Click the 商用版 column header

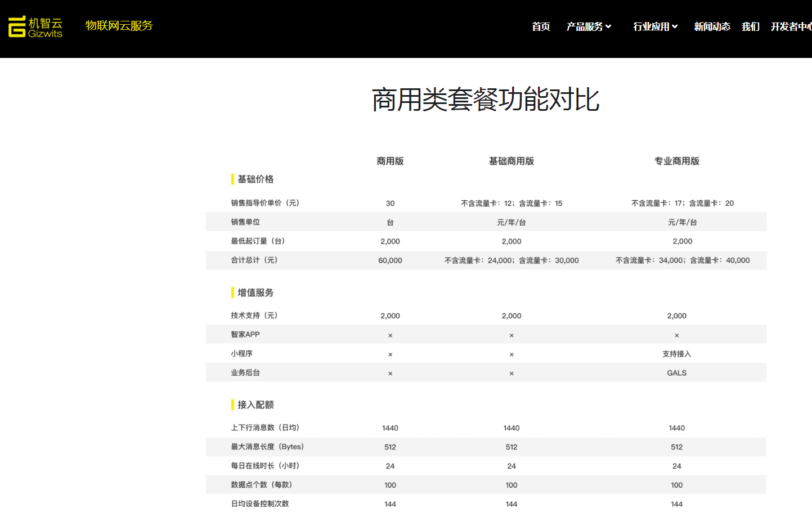tap(390, 161)
